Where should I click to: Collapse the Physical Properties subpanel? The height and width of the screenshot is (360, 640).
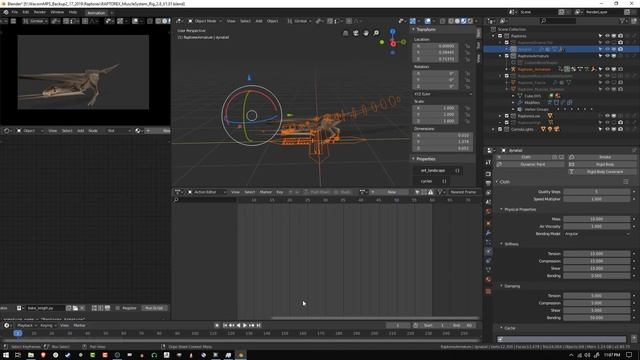(x=502, y=209)
